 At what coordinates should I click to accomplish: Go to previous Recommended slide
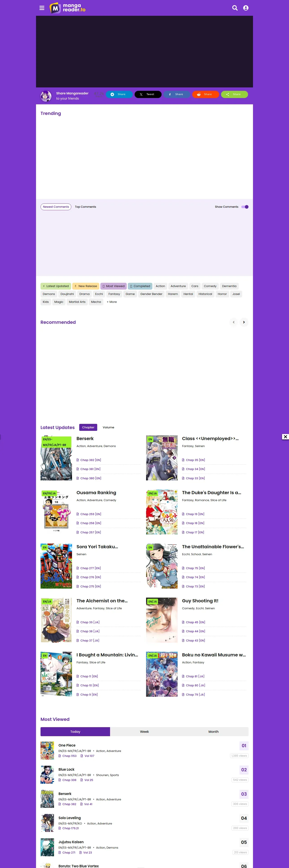[x=233, y=322]
